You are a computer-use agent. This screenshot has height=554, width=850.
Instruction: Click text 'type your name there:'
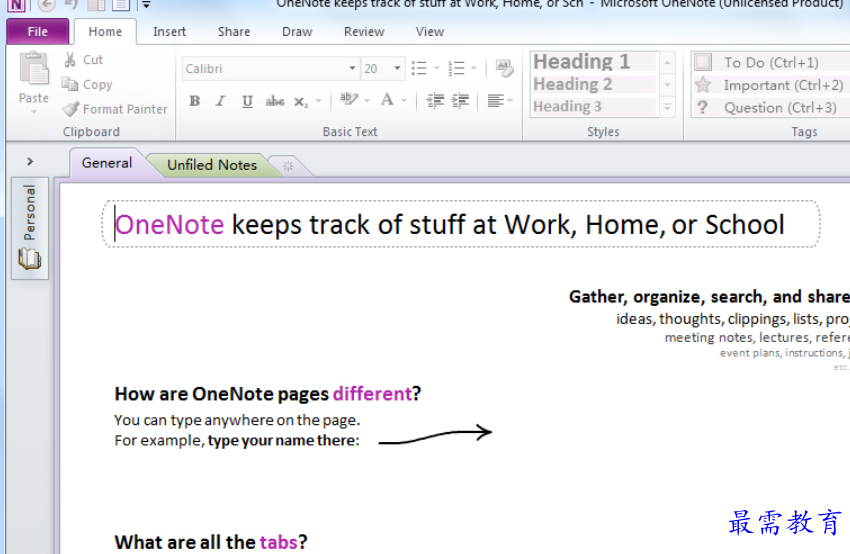click(x=284, y=440)
